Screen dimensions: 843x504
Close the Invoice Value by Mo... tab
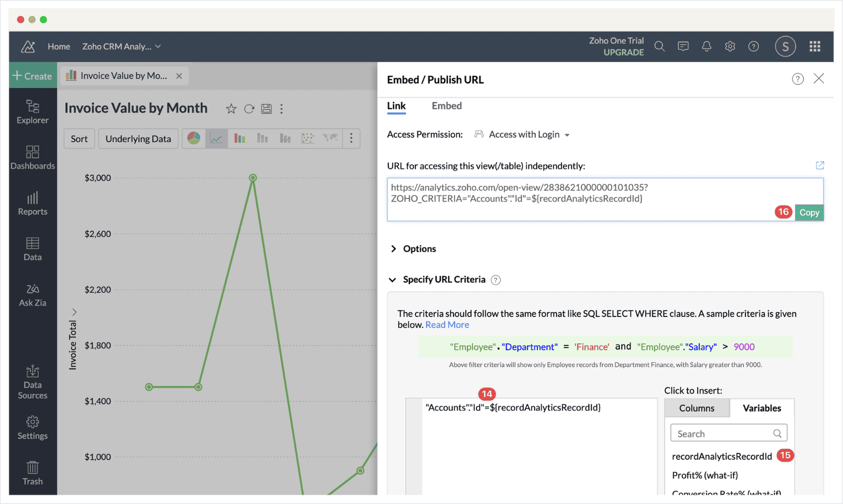coord(179,76)
